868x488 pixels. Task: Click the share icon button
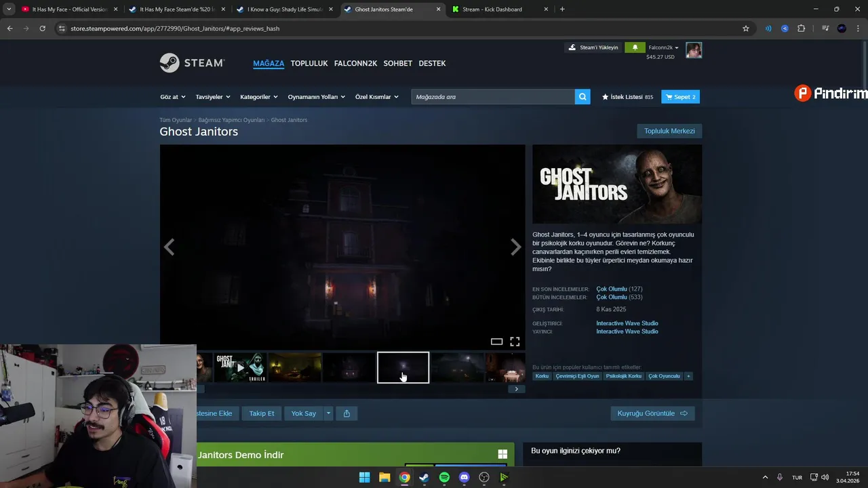347,413
